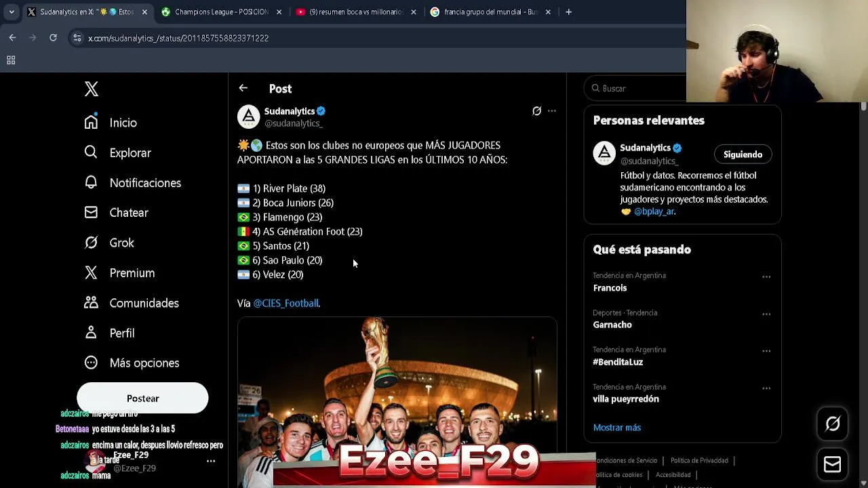Viewport: 868px width, 488px height.
Task: Open Inicio menu label
Action: (x=123, y=123)
